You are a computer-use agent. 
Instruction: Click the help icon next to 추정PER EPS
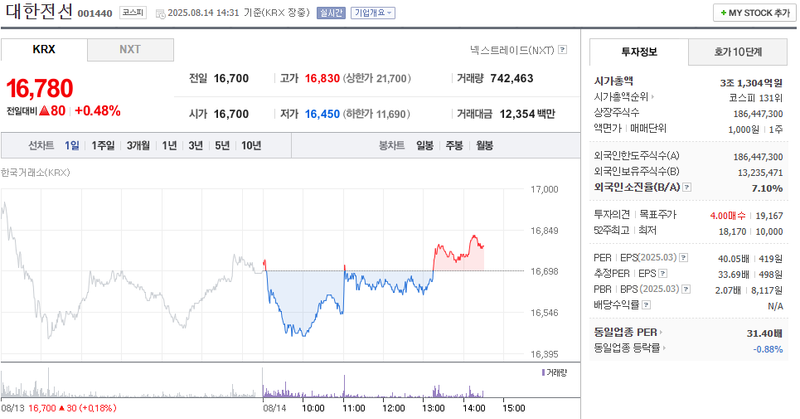point(663,274)
